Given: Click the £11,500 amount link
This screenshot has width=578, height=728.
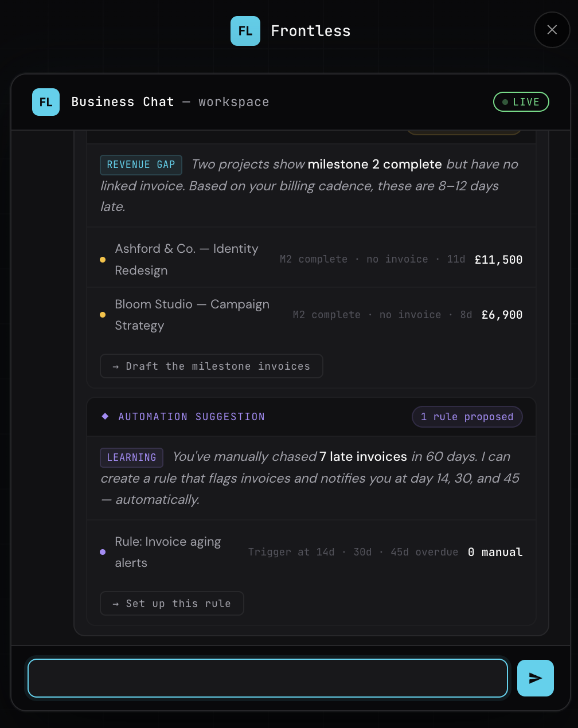Looking at the screenshot, I should [498, 259].
